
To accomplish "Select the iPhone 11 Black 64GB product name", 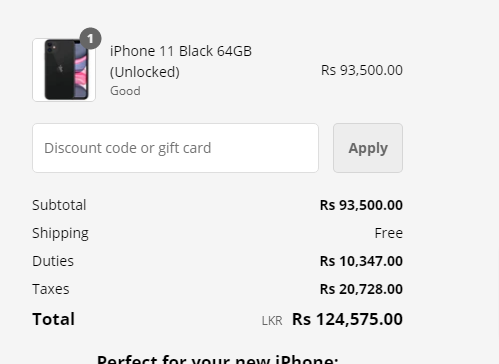I will pos(181,51).
